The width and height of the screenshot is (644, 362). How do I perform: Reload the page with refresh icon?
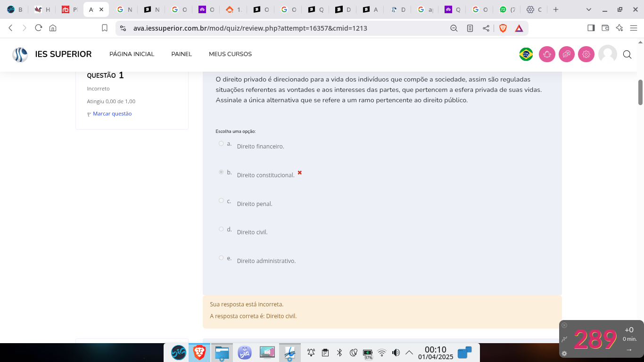coord(39,28)
